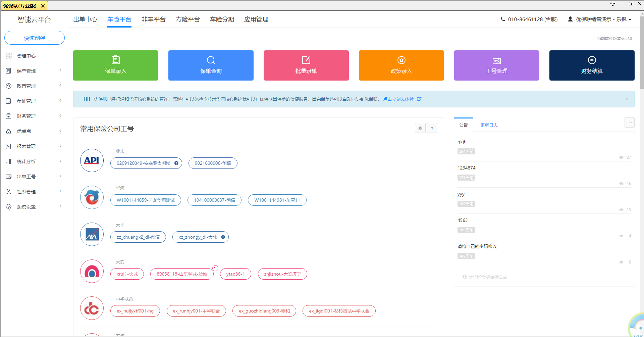Click the 统计分析 bar chart icon
The image size is (644, 337).
pos(9,161)
